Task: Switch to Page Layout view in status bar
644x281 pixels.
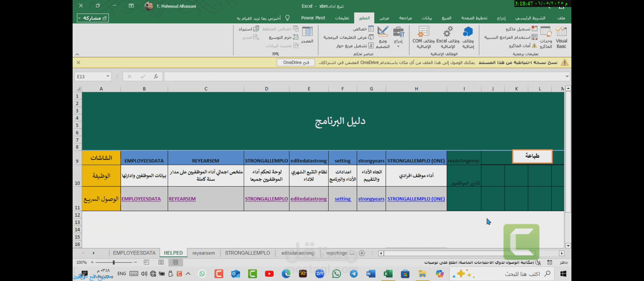Action: click(x=161, y=262)
